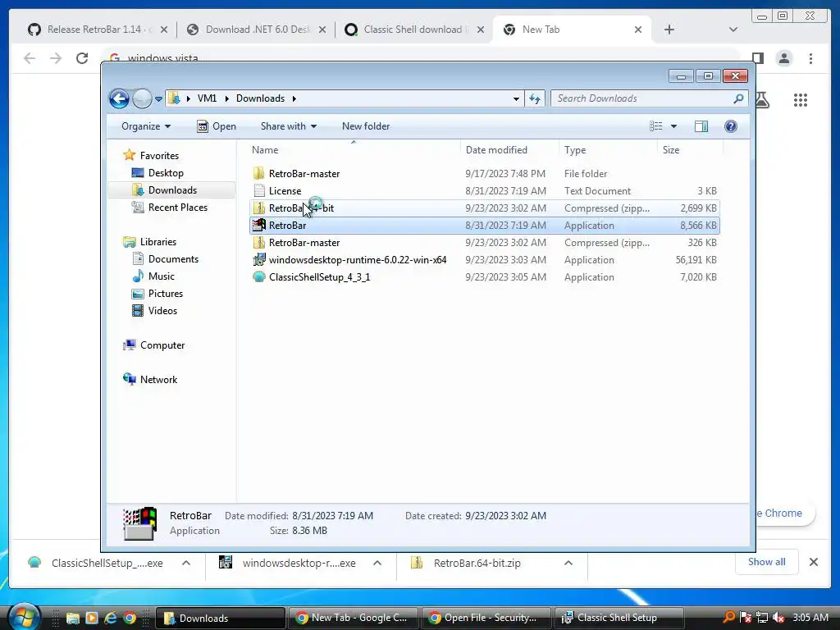Switch to Classic Shell Setup taskbar button
Screen dimensions: 840x630
click(x=619, y=618)
